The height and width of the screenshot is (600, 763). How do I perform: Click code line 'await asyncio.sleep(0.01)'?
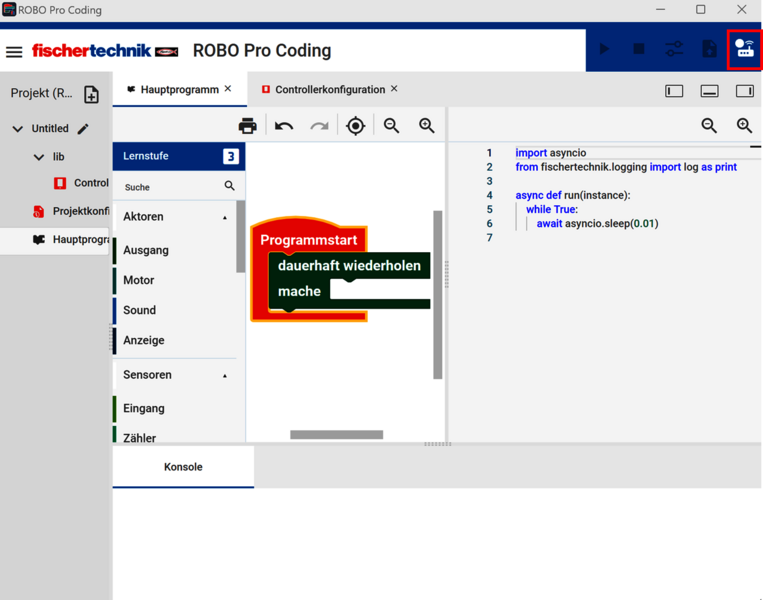597,223
